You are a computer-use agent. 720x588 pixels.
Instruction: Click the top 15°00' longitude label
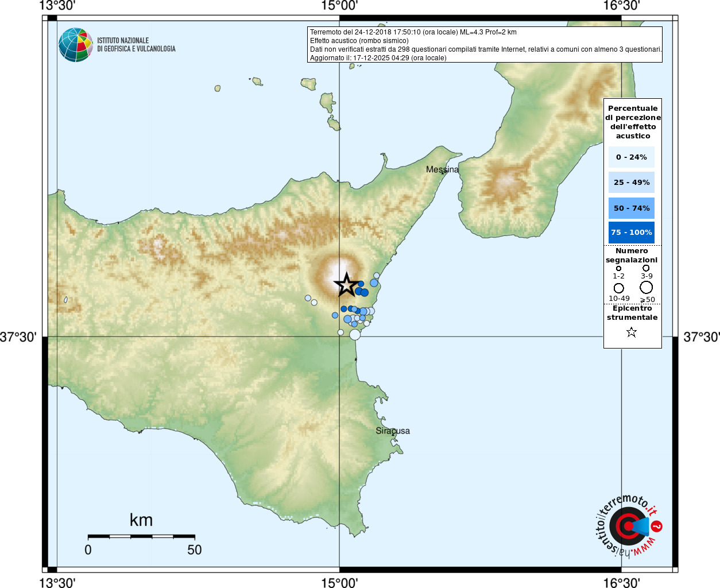[x=339, y=6]
